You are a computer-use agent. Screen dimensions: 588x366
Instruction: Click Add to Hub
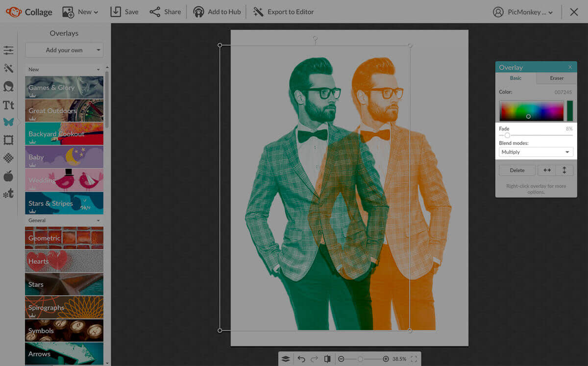point(217,12)
